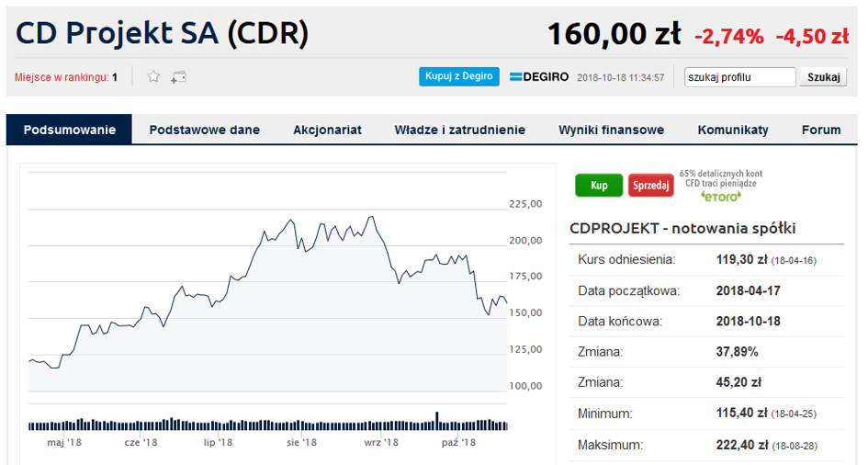The width and height of the screenshot is (868, 465).
Task: Click CDPROJEKT - notowania spółki heading
Action: (x=682, y=228)
